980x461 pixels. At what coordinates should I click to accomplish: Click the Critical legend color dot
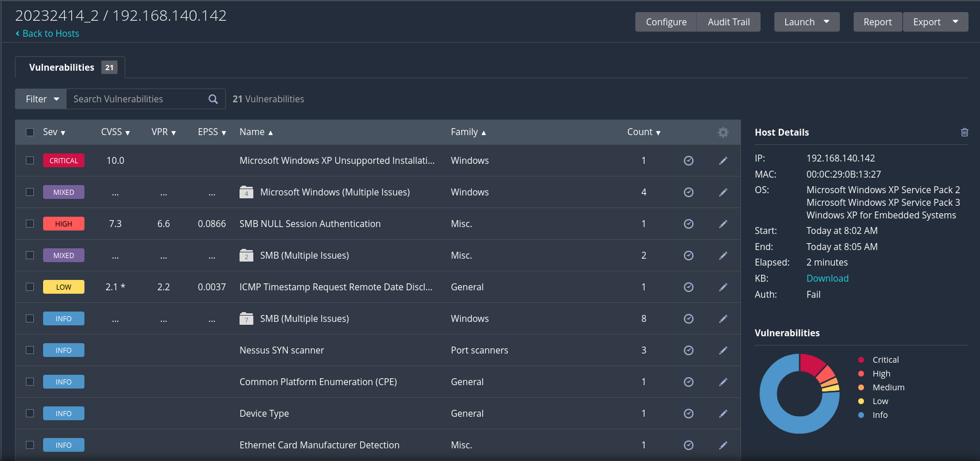pos(861,360)
